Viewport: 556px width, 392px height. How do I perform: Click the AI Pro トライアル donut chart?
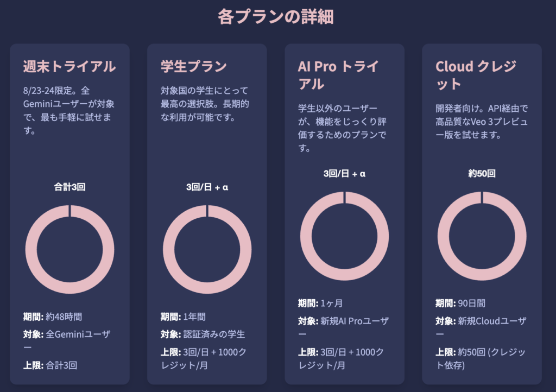point(345,236)
